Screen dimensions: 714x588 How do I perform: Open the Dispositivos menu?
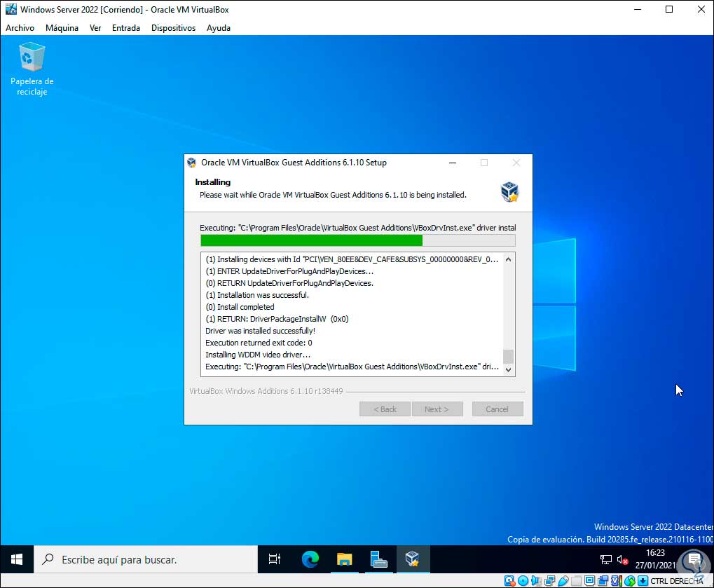pos(173,28)
